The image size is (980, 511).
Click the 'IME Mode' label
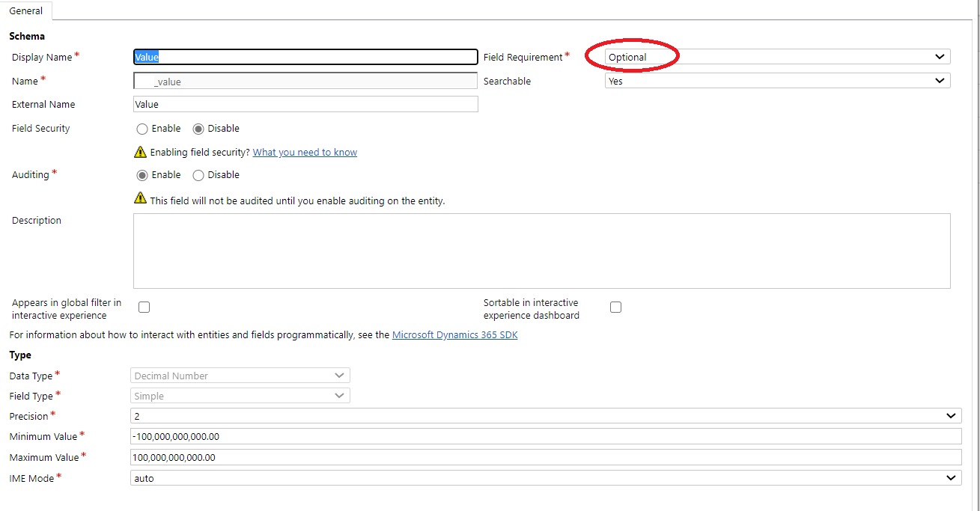(31, 477)
